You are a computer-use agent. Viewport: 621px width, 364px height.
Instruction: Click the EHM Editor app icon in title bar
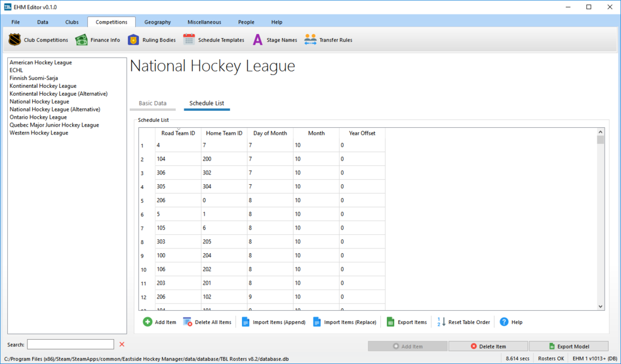click(7, 7)
